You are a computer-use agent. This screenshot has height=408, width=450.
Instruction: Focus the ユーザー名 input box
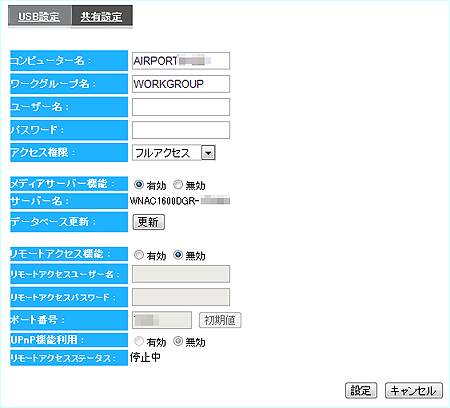pos(181,107)
